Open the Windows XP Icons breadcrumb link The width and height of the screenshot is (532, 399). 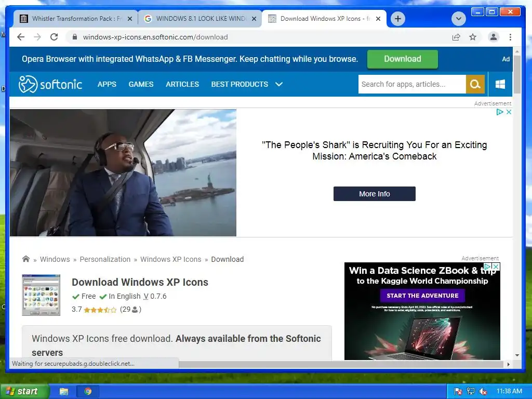tap(170, 259)
